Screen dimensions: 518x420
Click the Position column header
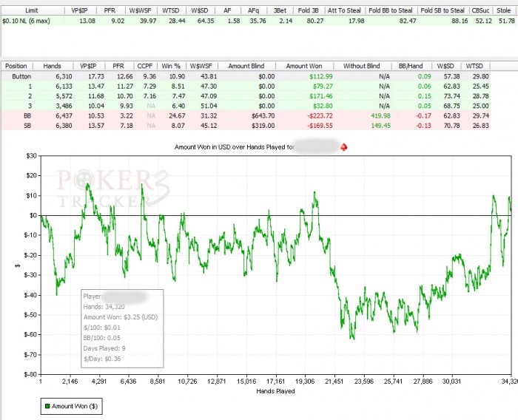17,66
